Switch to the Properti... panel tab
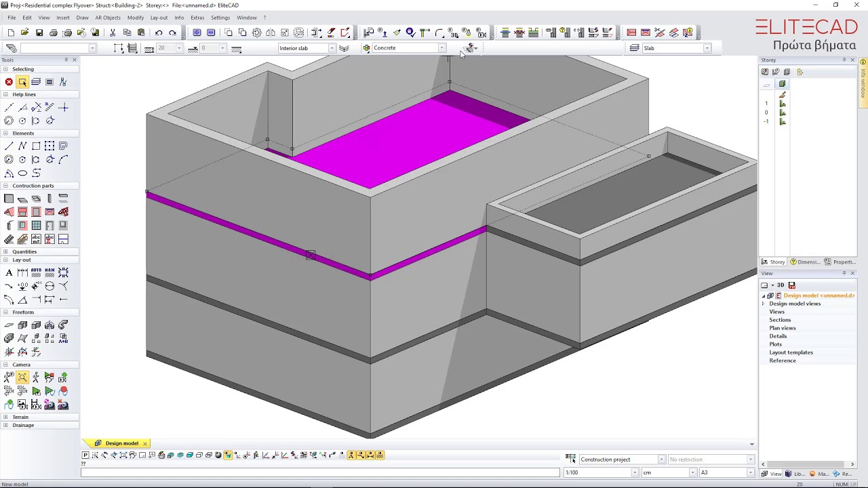 pos(840,262)
